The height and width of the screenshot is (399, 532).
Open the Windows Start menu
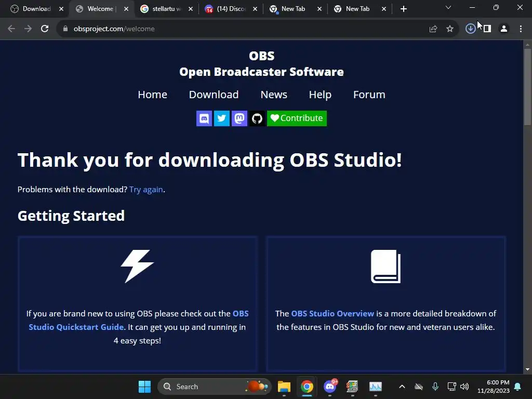[144, 387]
